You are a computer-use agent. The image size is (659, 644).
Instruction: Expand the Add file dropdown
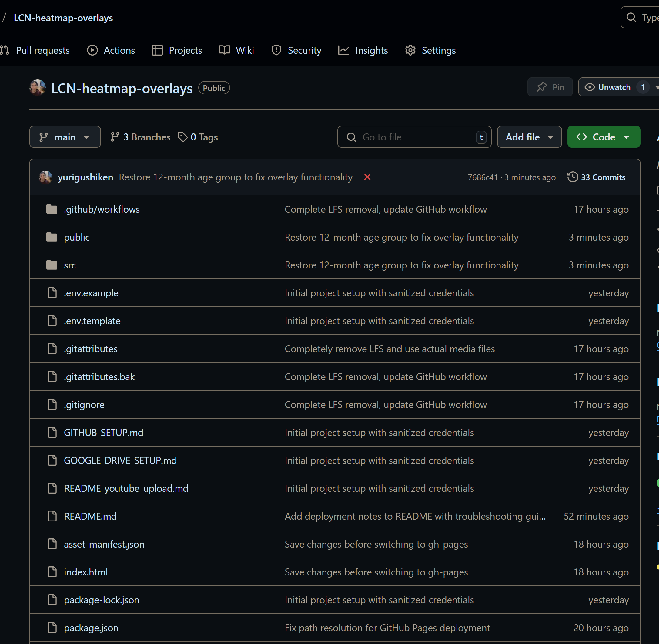point(529,137)
